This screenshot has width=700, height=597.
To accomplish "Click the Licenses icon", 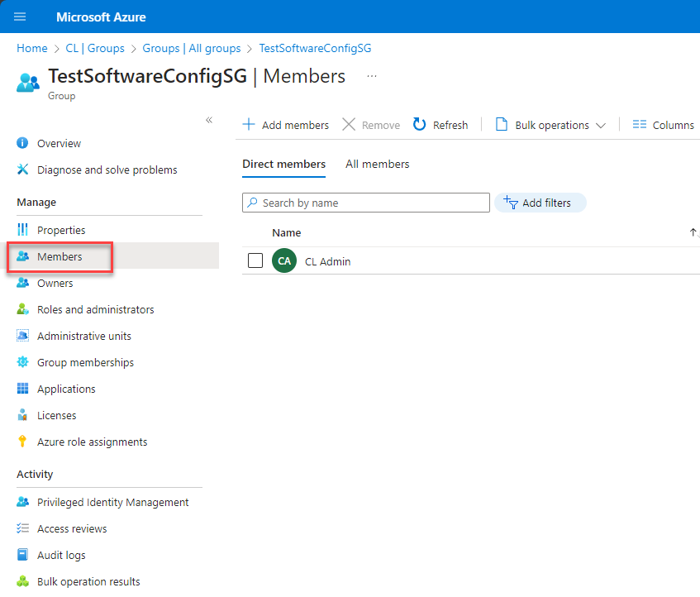I will pos(22,415).
